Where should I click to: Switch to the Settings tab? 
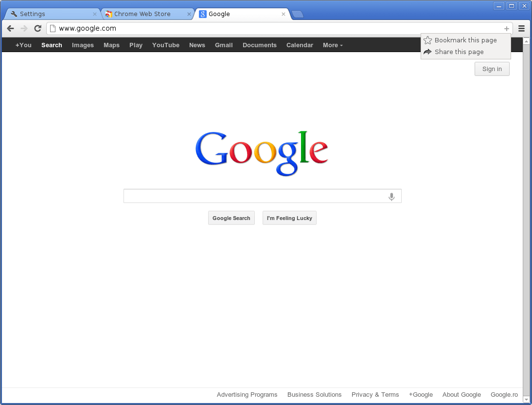[53, 14]
